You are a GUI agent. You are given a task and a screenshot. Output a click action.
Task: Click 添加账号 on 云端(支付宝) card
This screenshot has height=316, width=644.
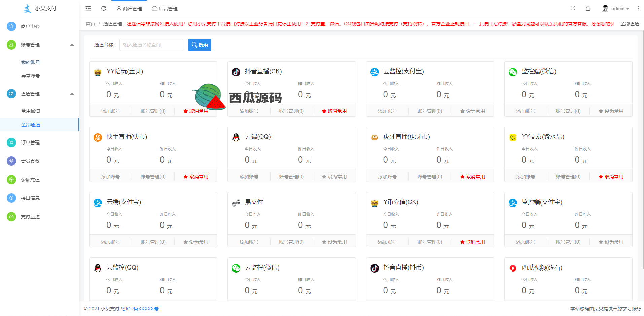click(x=110, y=242)
